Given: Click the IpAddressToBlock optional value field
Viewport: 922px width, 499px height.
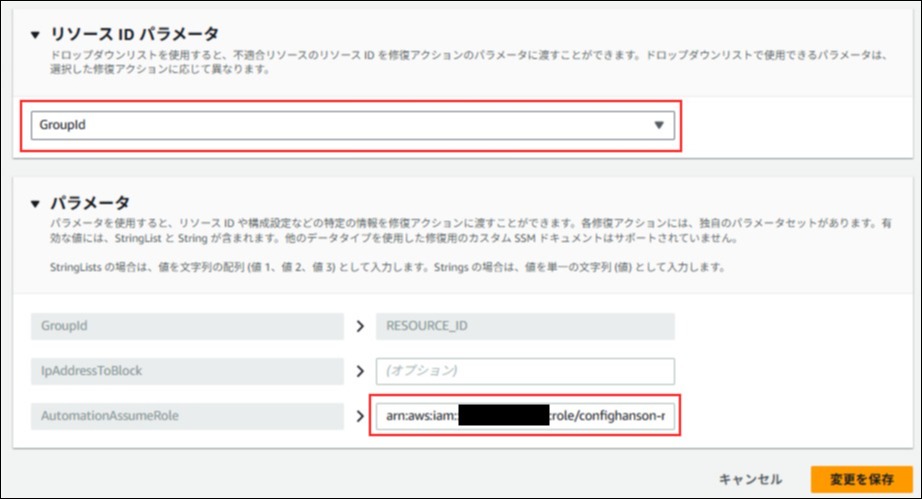Looking at the screenshot, I should [x=524, y=371].
